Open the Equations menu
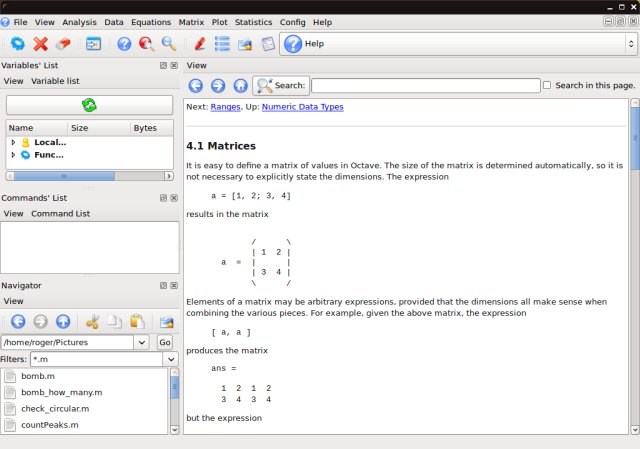640x449 pixels. click(x=151, y=22)
